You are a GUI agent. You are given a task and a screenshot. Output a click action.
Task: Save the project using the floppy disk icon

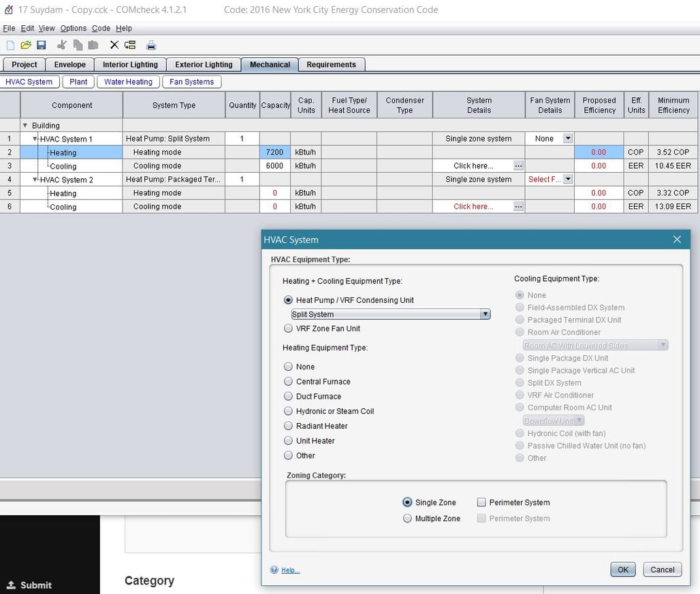[x=42, y=46]
